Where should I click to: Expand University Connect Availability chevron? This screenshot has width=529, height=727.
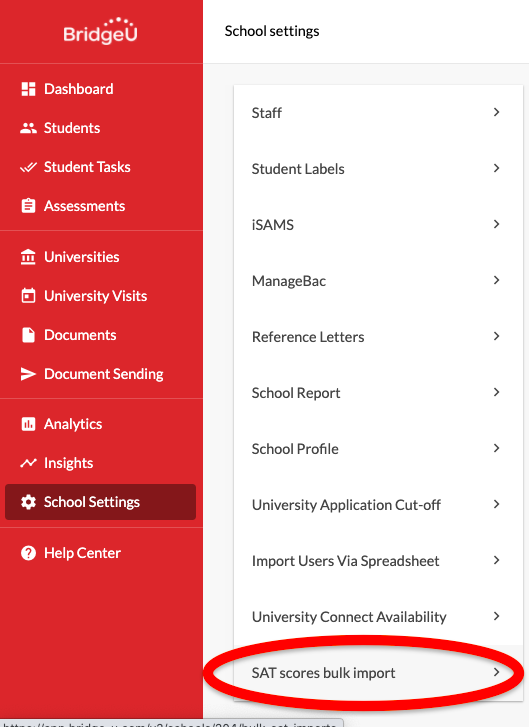tap(497, 616)
